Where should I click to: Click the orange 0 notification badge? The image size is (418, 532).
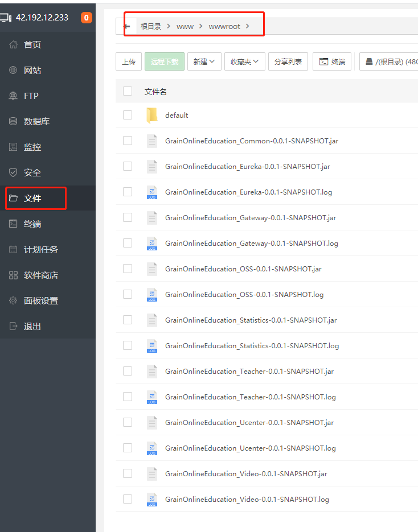click(86, 18)
